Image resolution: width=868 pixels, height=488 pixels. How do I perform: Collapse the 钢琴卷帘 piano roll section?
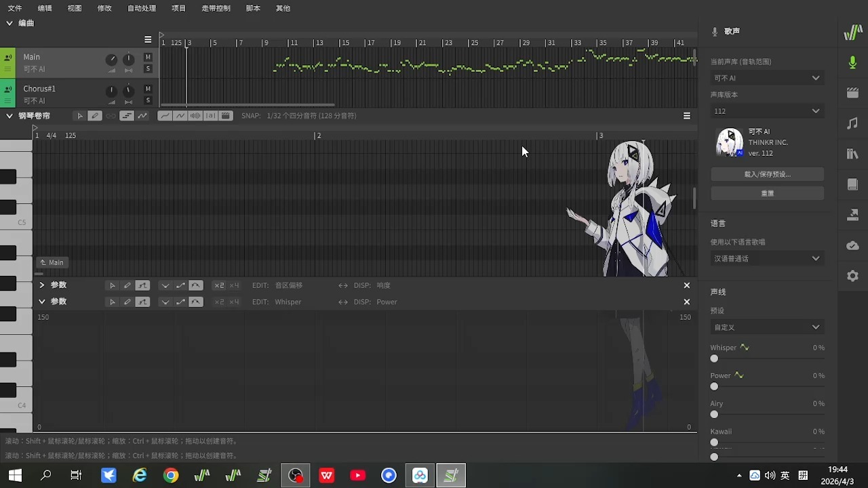9,116
